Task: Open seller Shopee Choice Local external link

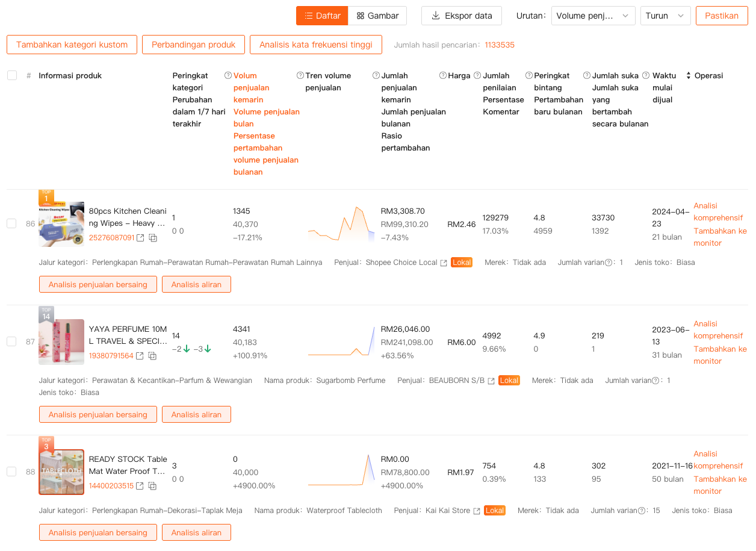Action: (x=444, y=263)
